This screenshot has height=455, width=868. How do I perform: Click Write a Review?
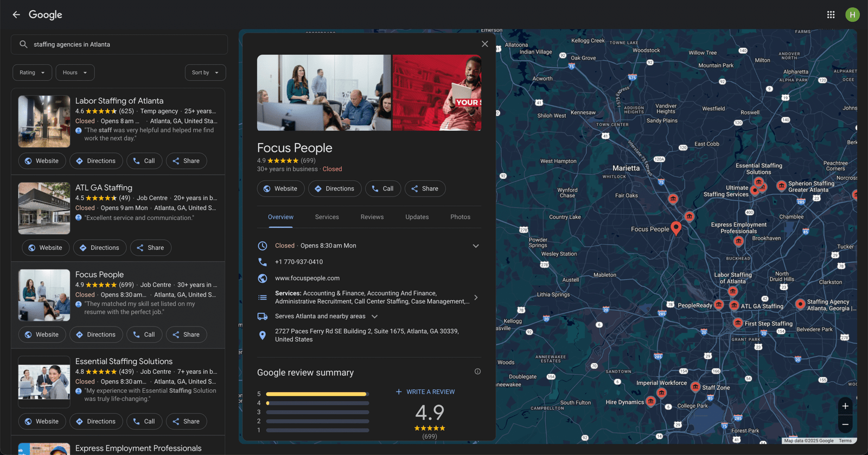(x=425, y=392)
